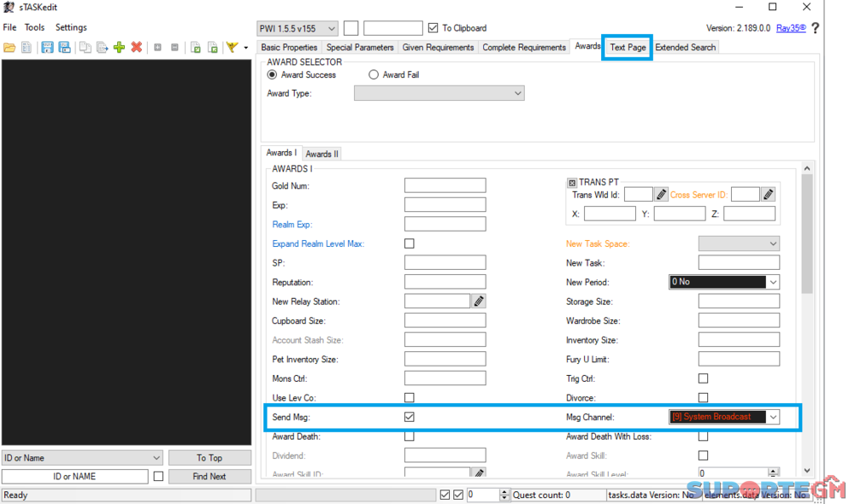
Task: Uncheck the Send Msg checkbox
Action: [x=410, y=417]
